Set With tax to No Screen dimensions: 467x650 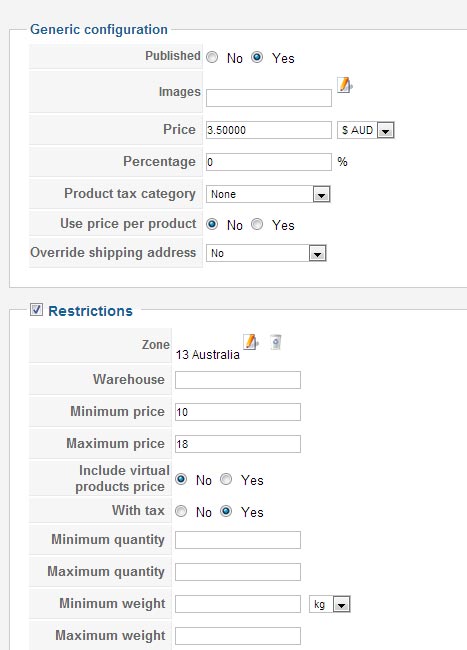tap(181, 511)
